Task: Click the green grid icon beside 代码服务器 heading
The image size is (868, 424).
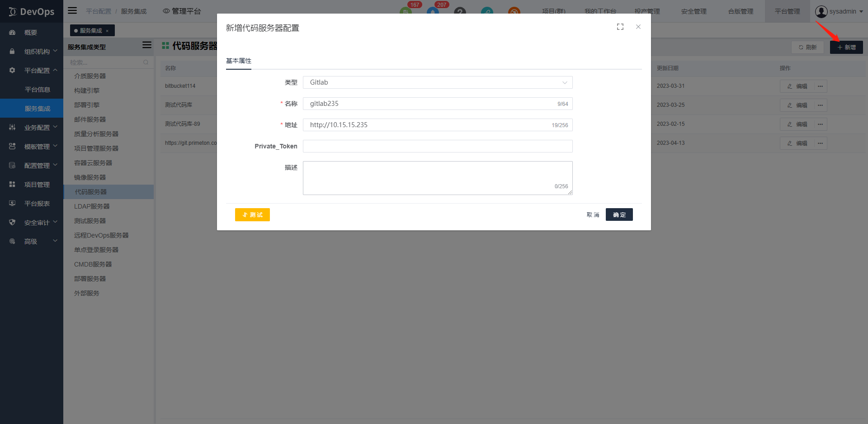Action: tap(165, 46)
